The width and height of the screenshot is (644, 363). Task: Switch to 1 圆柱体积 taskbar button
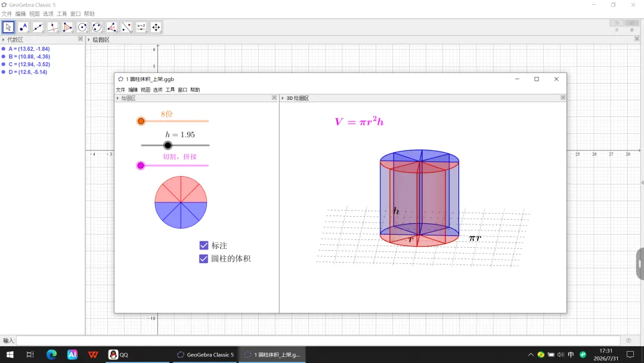click(x=273, y=355)
